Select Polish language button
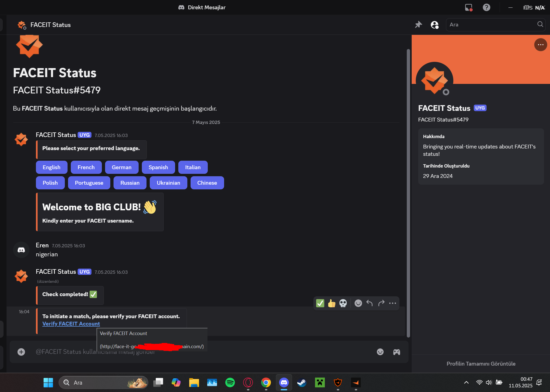 50,183
